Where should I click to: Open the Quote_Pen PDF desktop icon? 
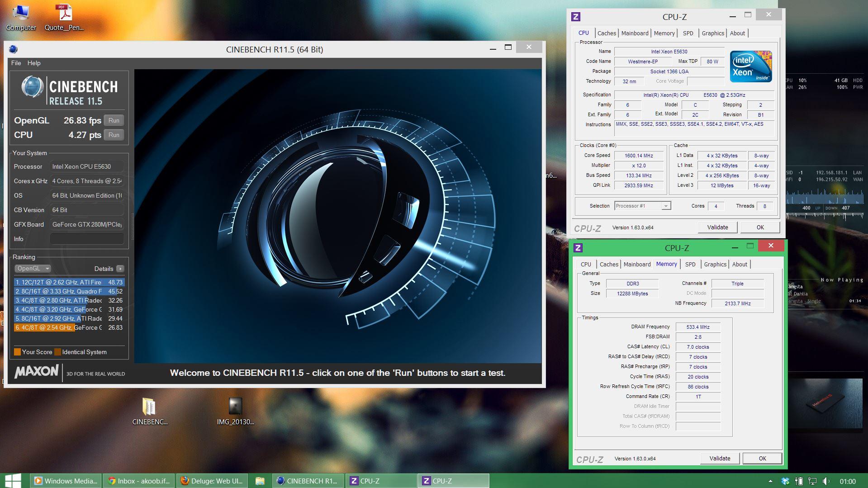coord(64,17)
